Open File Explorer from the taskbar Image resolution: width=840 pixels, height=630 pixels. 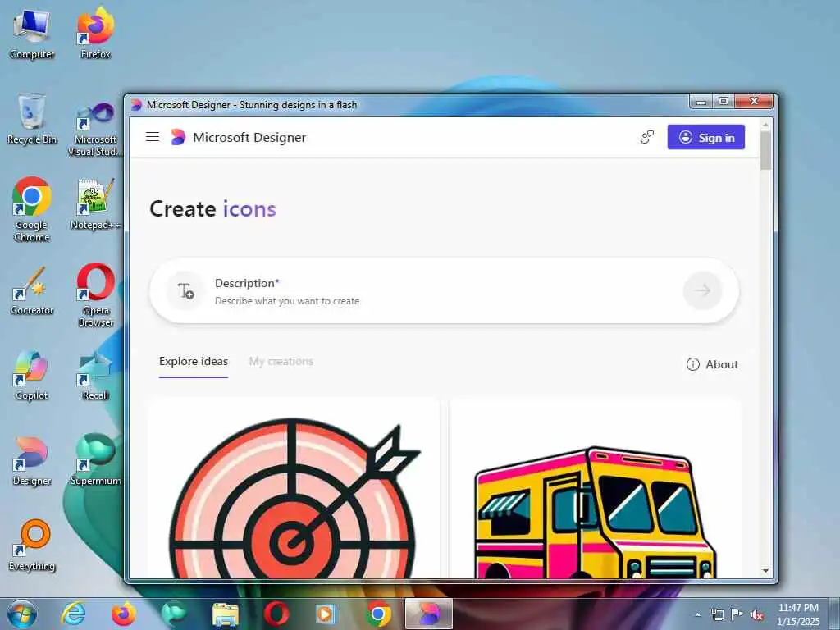point(225,614)
